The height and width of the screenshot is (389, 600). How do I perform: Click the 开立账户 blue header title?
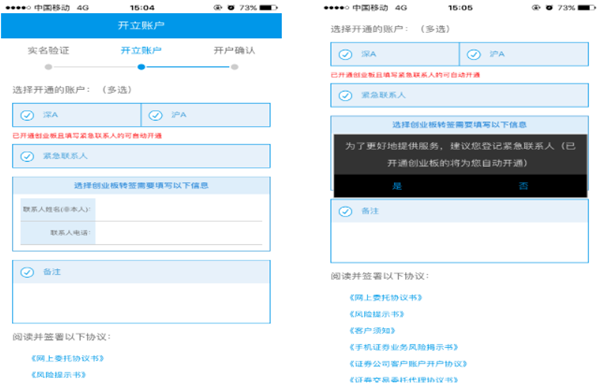click(x=141, y=25)
